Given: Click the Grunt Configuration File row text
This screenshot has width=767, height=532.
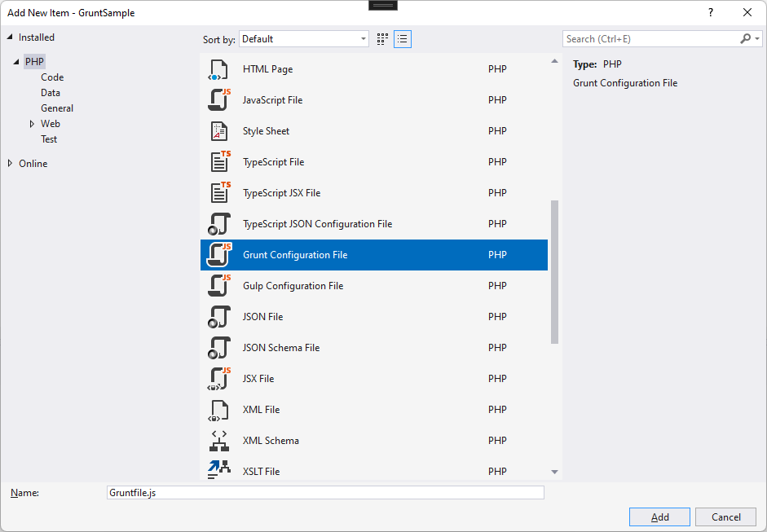Looking at the screenshot, I should click(295, 255).
